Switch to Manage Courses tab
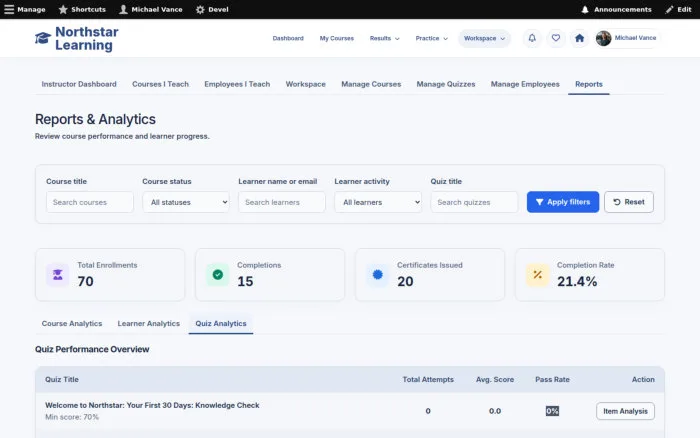The height and width of the screenshot is (438, 700). (371, 84)
